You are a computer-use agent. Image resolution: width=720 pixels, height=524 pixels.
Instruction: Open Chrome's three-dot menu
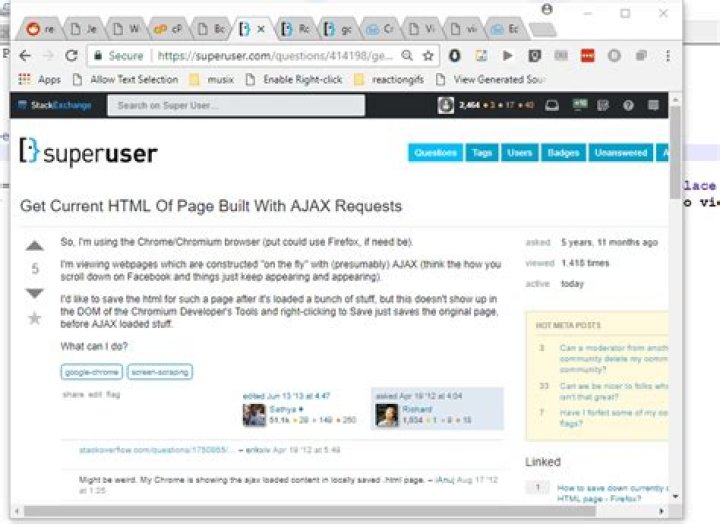(668, 56)
